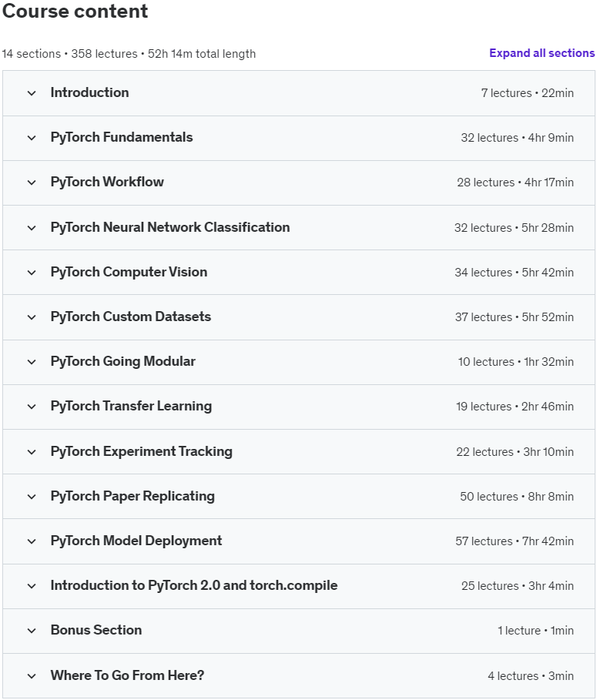The width and height of the screenshot is (597, 700).
Task: Expand the Bonus Section chevron
Action: pos(32,631)
